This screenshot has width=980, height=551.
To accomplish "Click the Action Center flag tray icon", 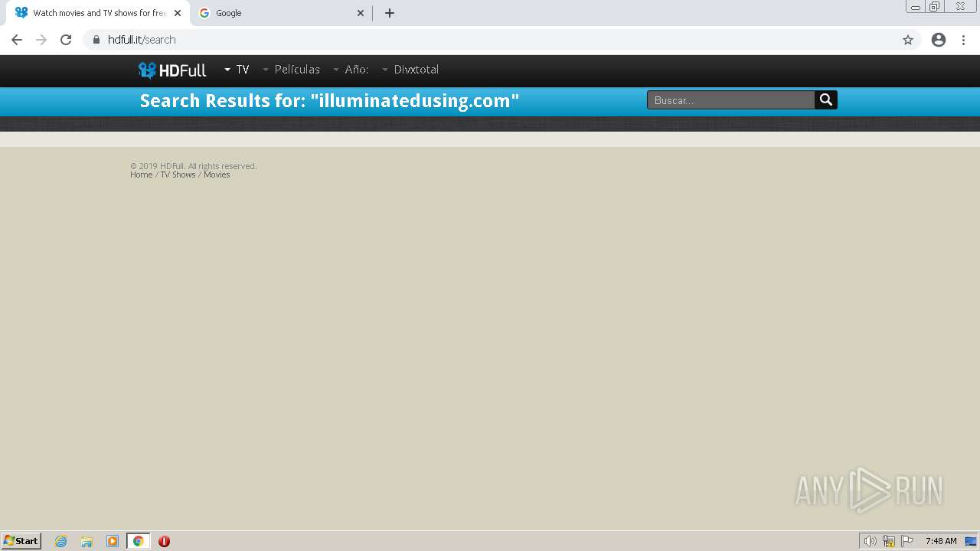I will click(907, 541).
